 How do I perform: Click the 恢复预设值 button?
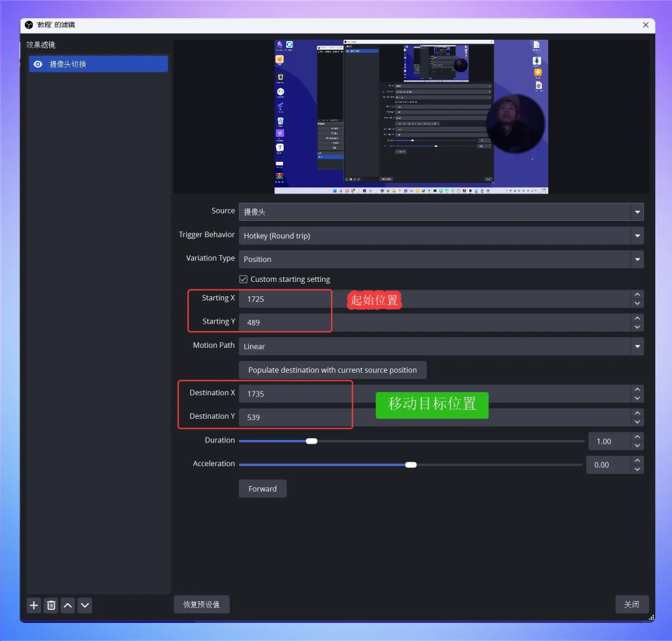(201, 604)
